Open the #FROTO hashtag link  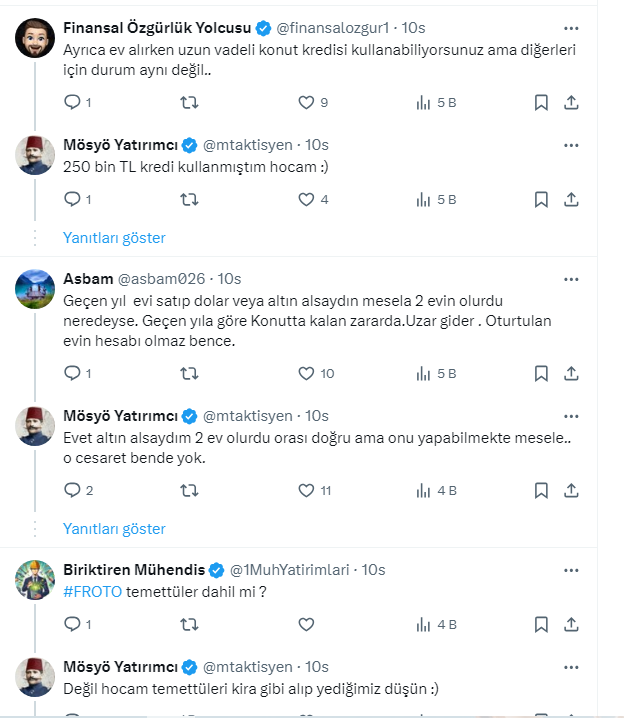tap(92, 591)
